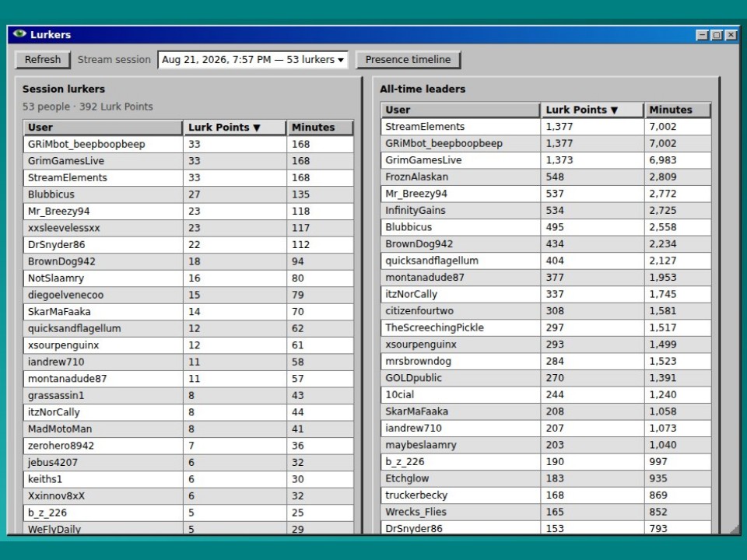Select xxsleevelessxx row
Screen dimensions: 747x560
coord(188,228)
